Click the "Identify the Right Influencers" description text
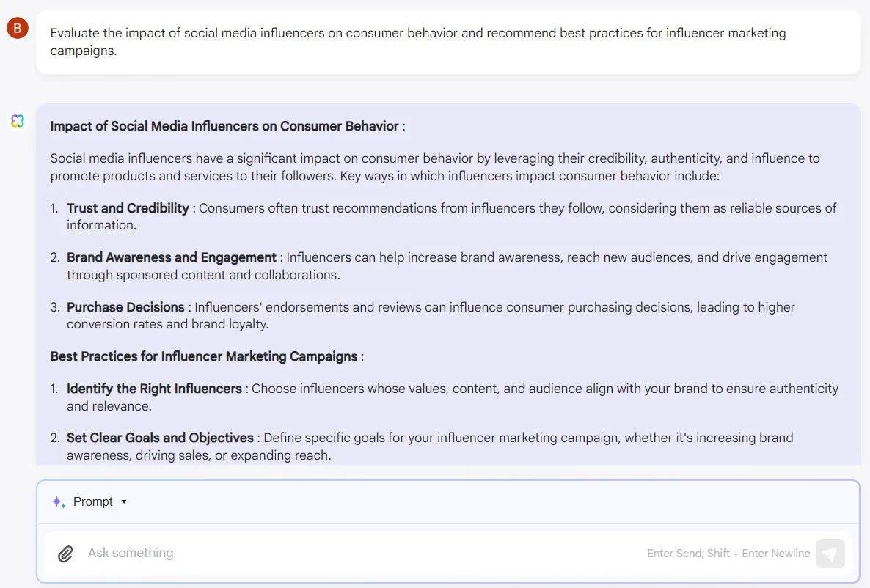Image resolution: width=870 pixels, height=588 pixels. (x=543, y=389)
